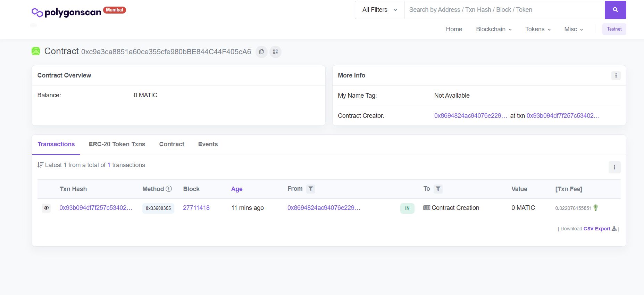The image size is (644, 295).
Task: Expand the Blockchain menu
Action: point(494,29)
